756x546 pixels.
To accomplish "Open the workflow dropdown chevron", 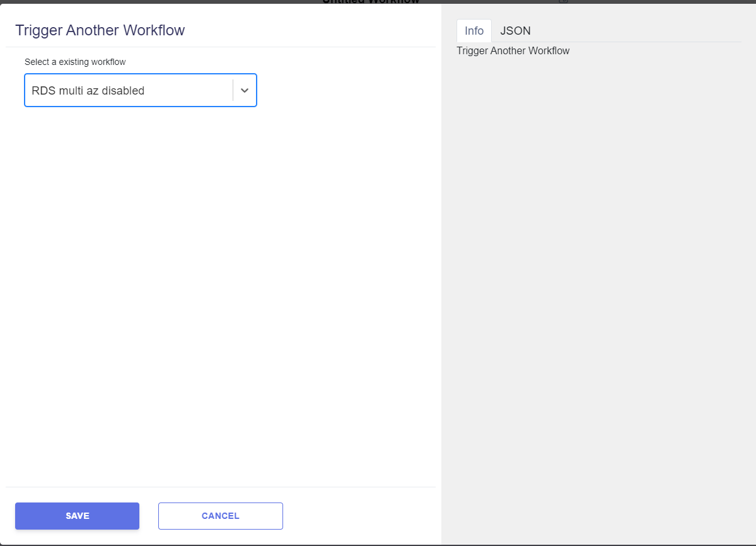I will tap(245, 90).
